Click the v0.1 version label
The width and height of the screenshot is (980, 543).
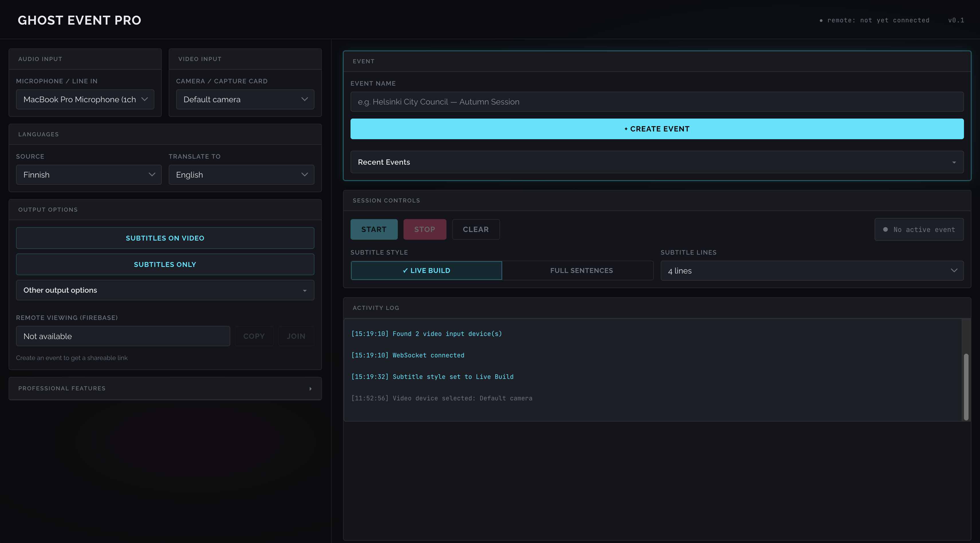tap(956, 20)
